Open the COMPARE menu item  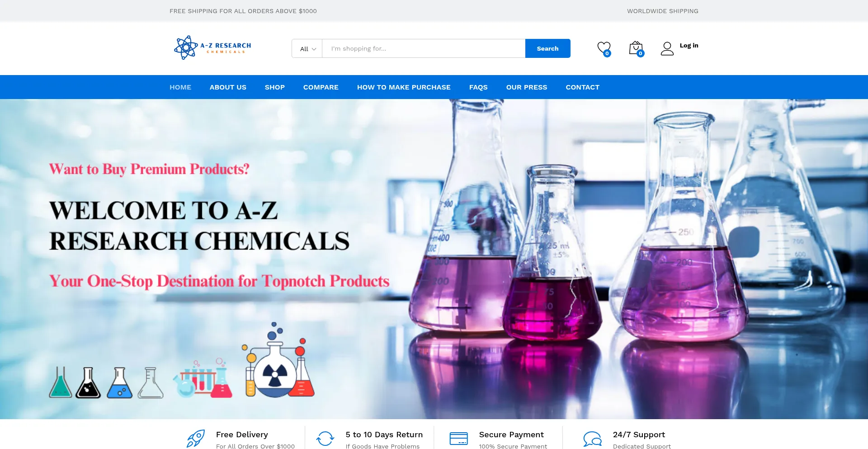click(x=321, y=87)
